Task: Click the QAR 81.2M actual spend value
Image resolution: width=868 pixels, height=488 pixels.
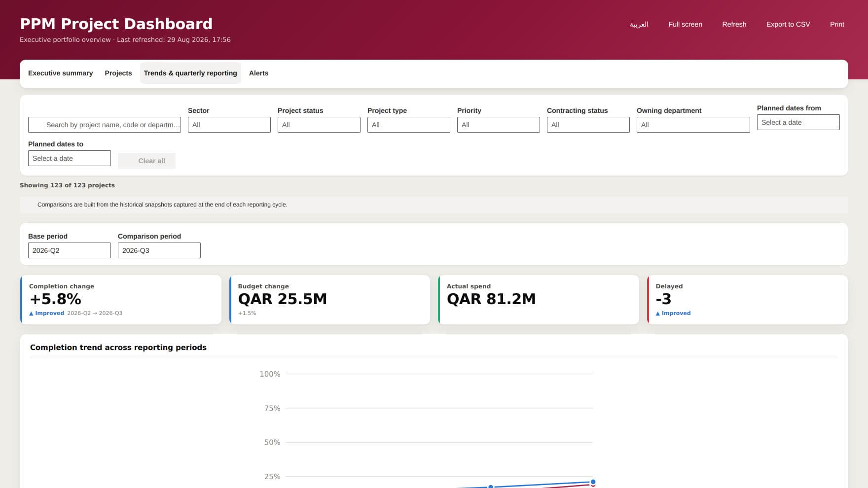Action: (491, 299)
